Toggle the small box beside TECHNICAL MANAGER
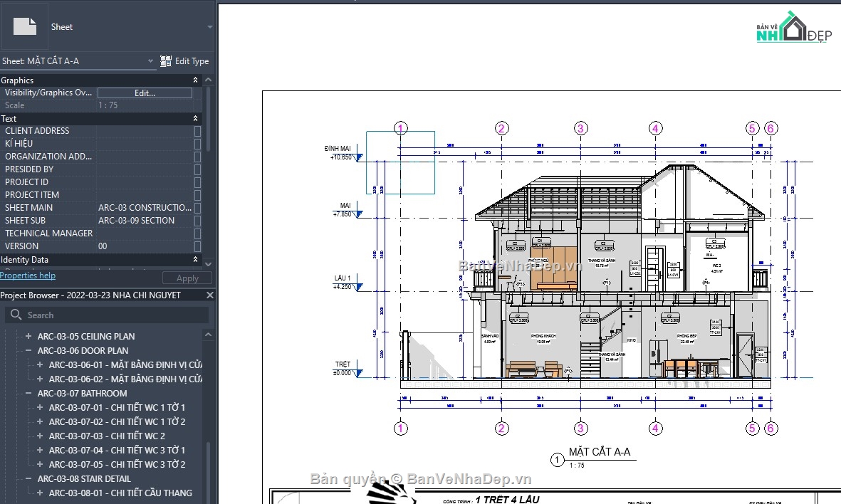 click(x=197, y=233)
